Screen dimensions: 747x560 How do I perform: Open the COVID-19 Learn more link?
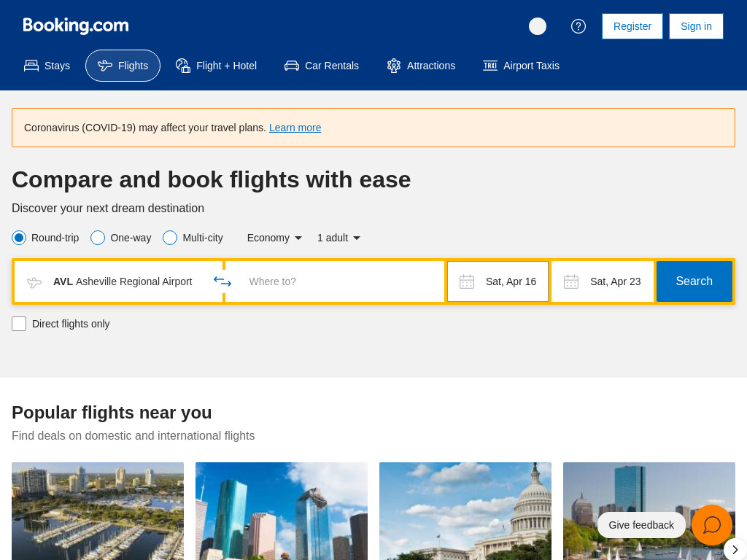(x=295, y=128)
